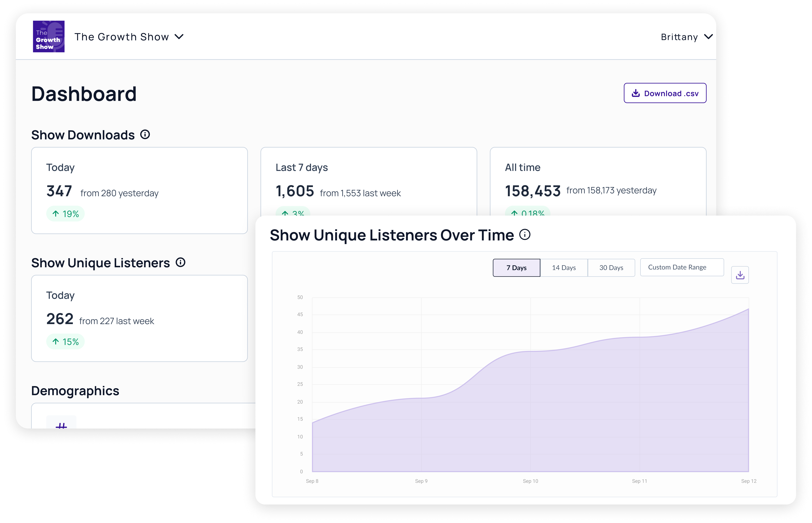
Task: Click info icon next to Listeners Over Time
Action: 524,234
